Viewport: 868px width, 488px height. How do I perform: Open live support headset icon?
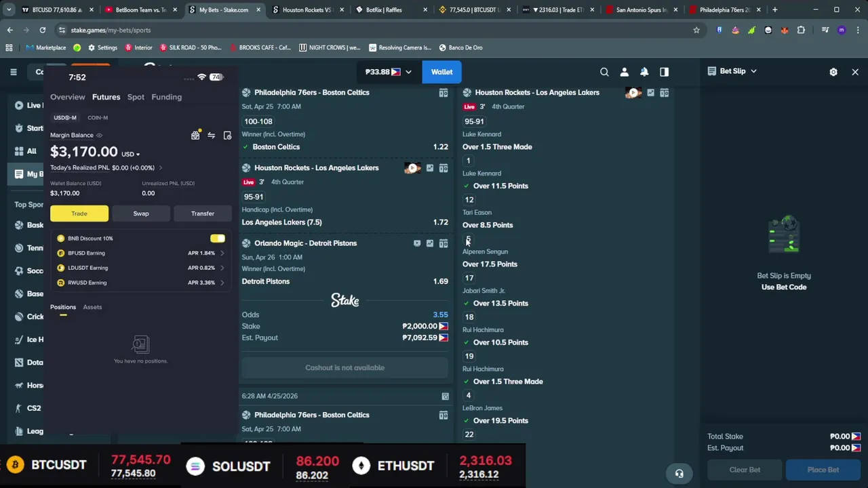click(679, 473)
